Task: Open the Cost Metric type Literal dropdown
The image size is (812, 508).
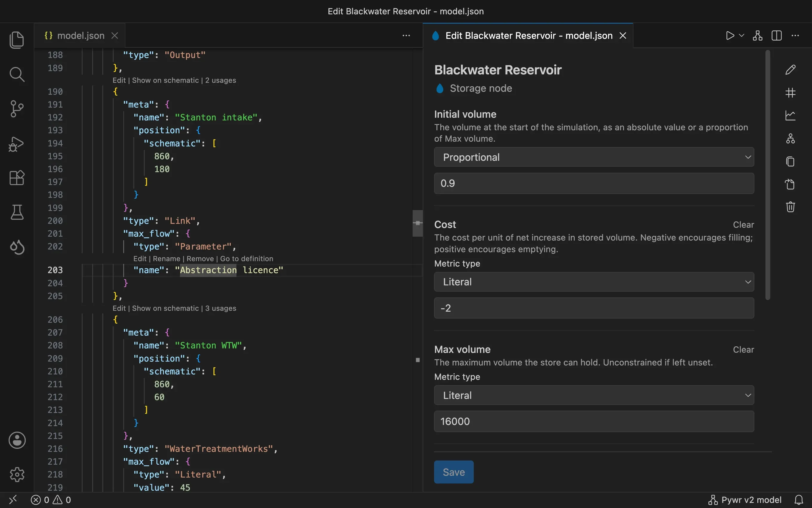Action: (594, 281)
